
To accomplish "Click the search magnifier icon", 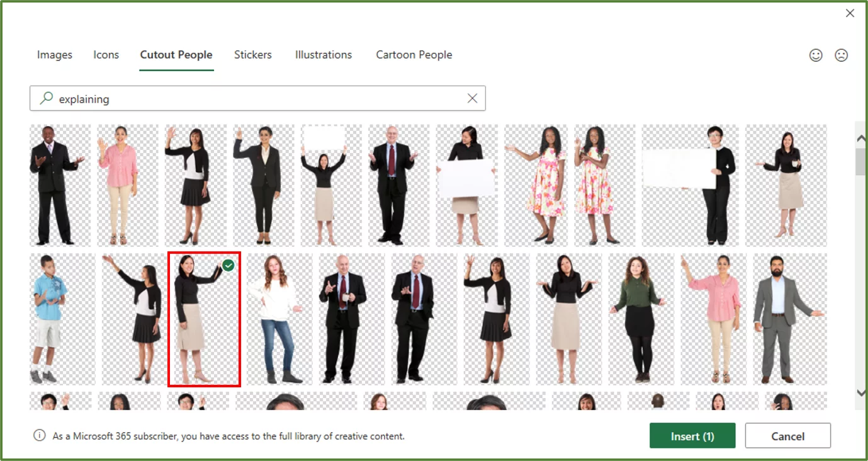I will pyautogui.click(x=46, y=98).
